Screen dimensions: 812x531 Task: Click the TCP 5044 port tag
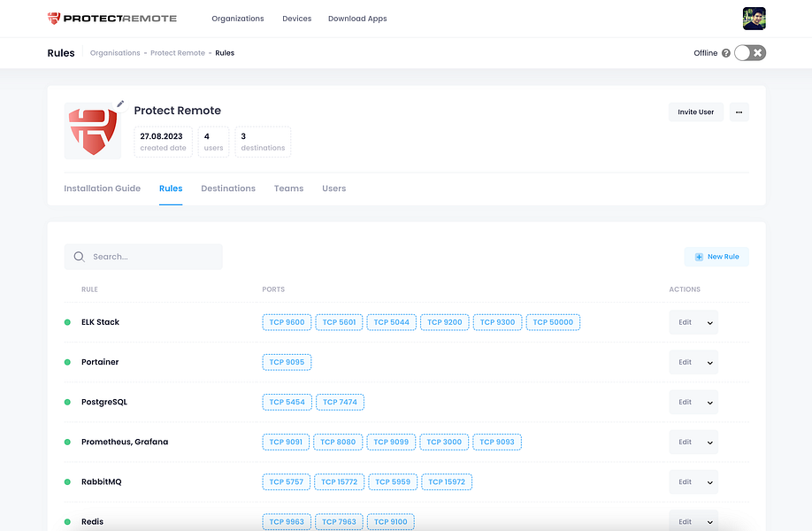[x=392, y=322]
